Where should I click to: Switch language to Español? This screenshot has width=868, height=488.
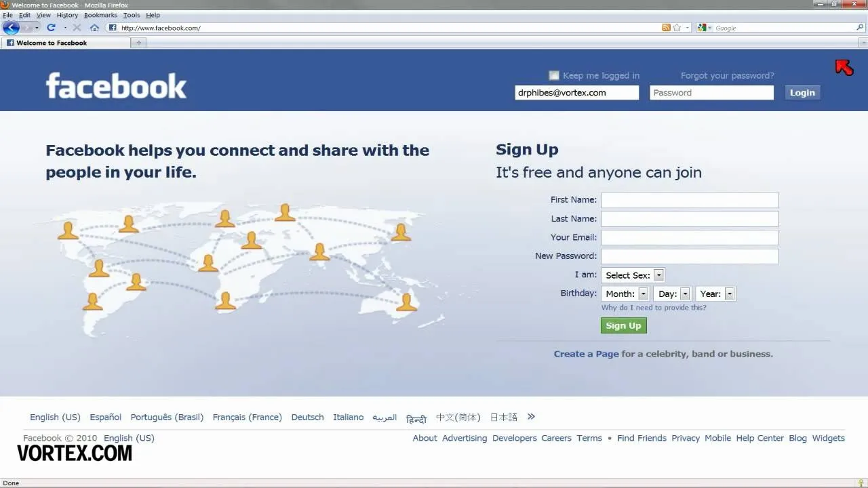point(106,417)
